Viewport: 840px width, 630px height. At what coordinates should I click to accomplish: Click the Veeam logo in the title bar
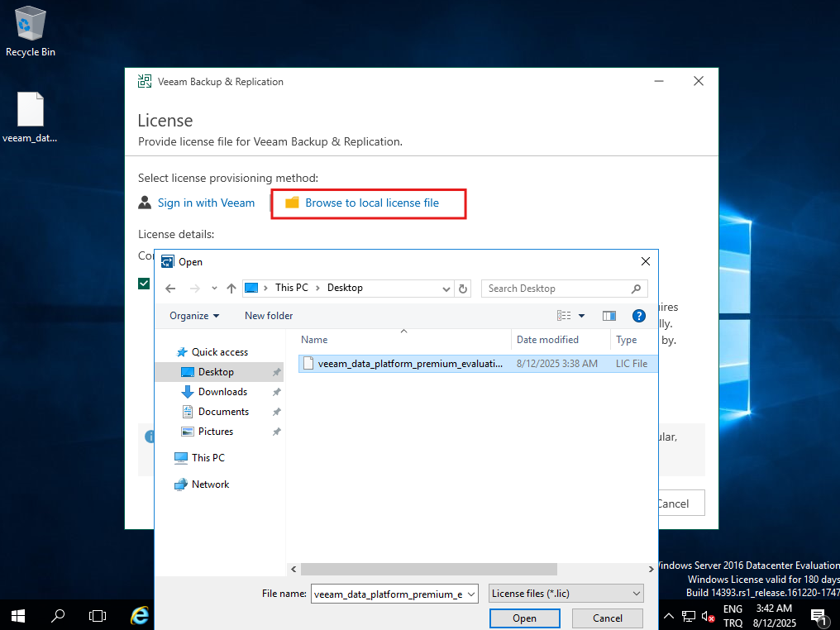click(145, 81)
